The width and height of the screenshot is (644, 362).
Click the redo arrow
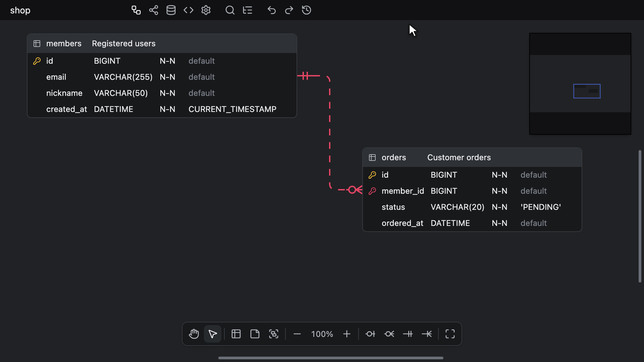point(289,10)
